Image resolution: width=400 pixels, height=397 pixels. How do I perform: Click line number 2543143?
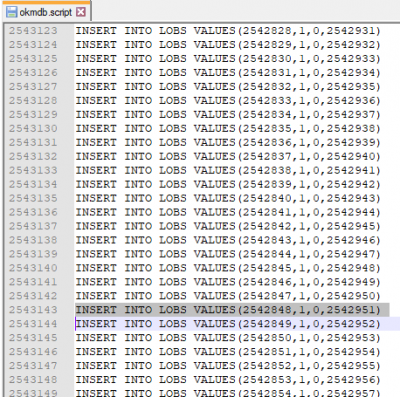33,310
